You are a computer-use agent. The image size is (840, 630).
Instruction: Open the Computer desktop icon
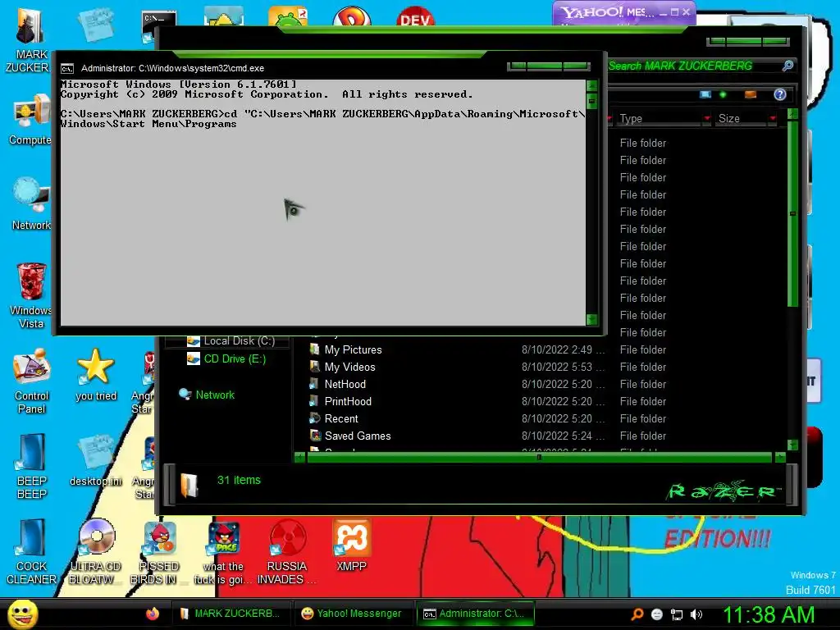[31, 121]
